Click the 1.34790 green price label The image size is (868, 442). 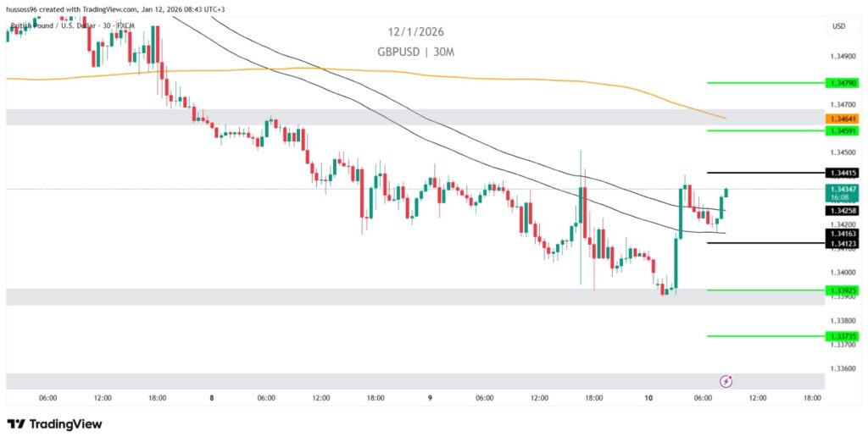point(844,83)
